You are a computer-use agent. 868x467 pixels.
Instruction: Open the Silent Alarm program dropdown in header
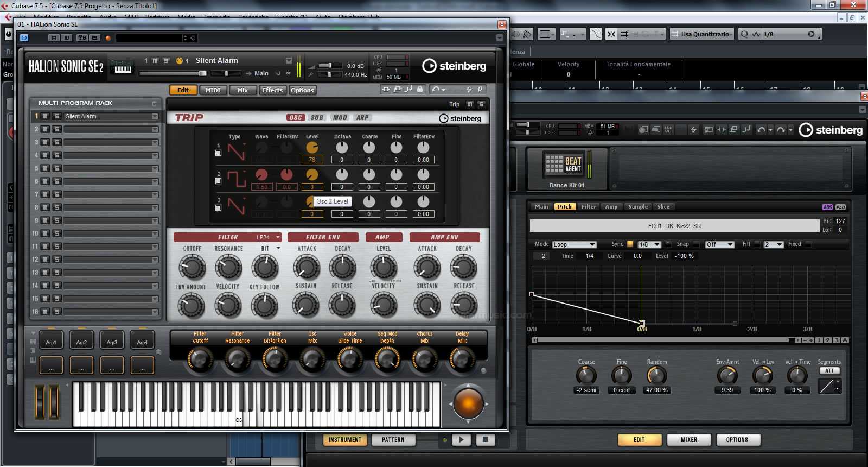(289, 60)
